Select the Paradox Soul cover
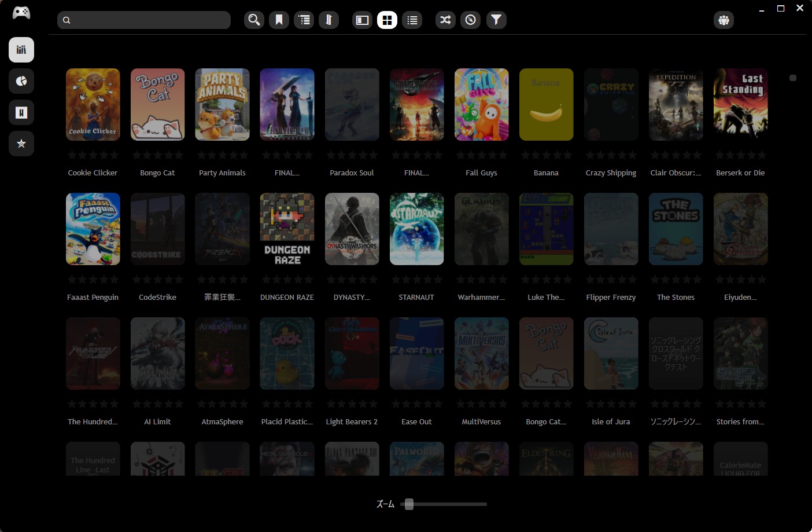The height and width of the screenshot is (532, 812). (352, 105)
